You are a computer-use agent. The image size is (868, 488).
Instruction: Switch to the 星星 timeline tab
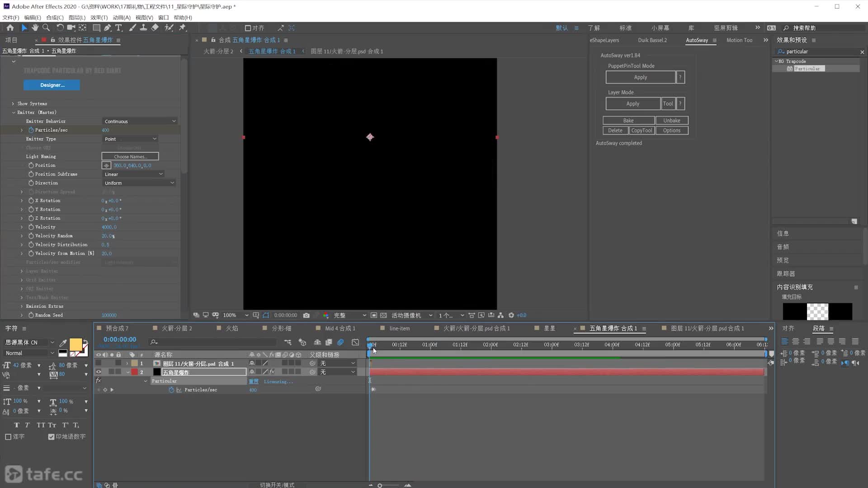(550, 328)
